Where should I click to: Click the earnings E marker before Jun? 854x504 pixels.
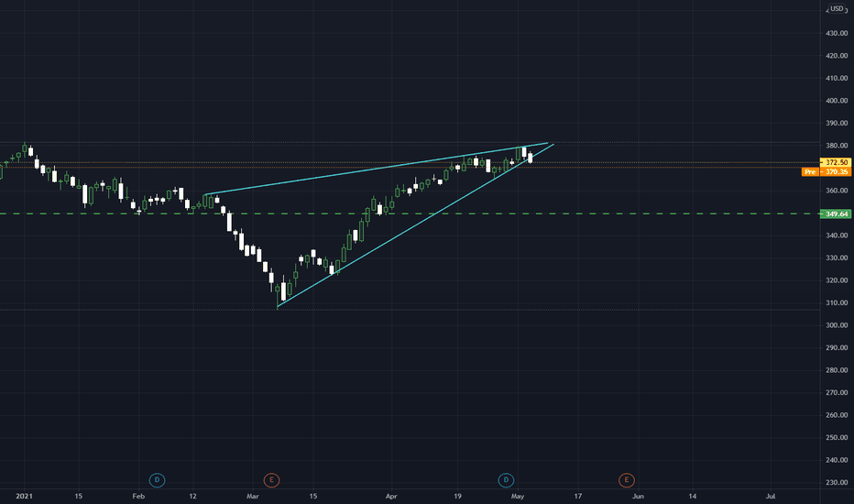(627, 480)
